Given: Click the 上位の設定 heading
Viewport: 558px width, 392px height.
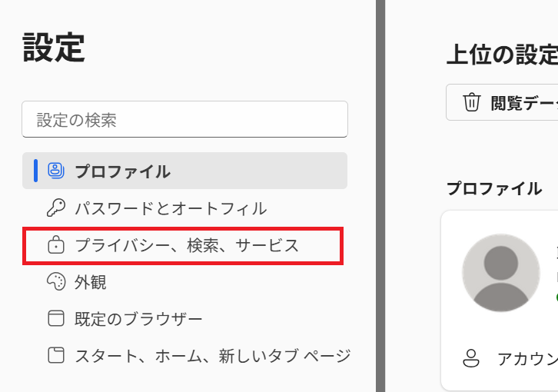Looking at the screenshot, I should point(502,55).
